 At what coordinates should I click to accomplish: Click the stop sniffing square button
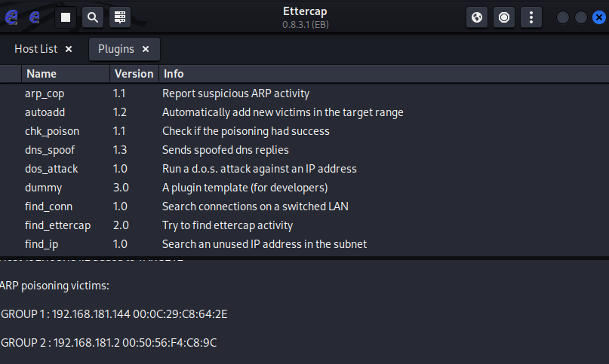click(x=66, y=17)
